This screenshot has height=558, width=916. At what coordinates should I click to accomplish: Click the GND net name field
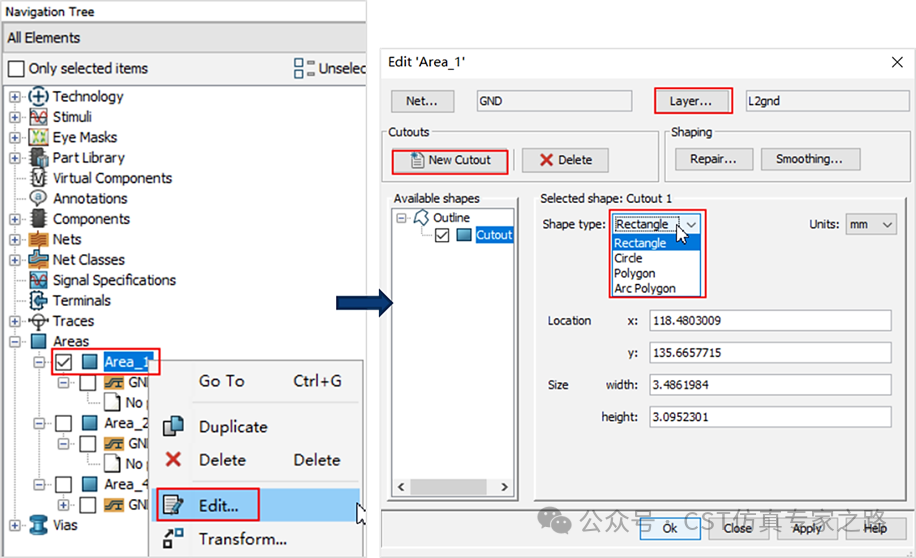[x=554, y=101]
